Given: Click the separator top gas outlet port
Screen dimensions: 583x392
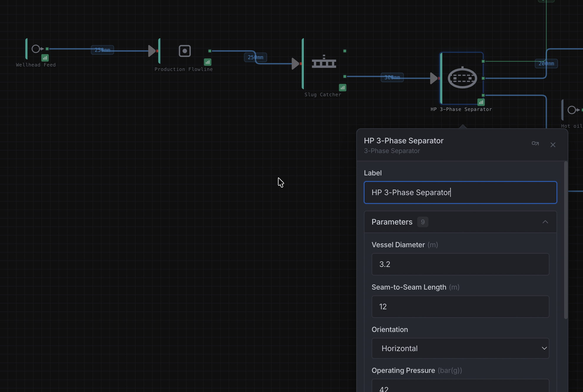Looking at the screenshot, I should click(483, 61).
